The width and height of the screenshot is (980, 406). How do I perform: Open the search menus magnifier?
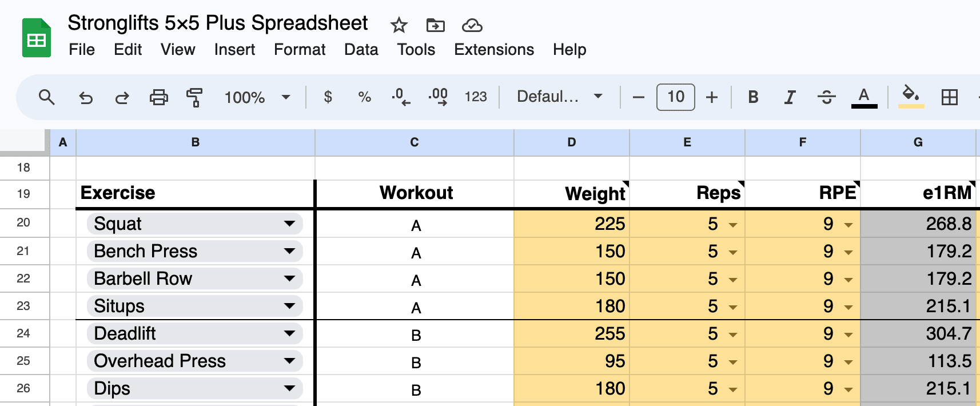[47, 97]
